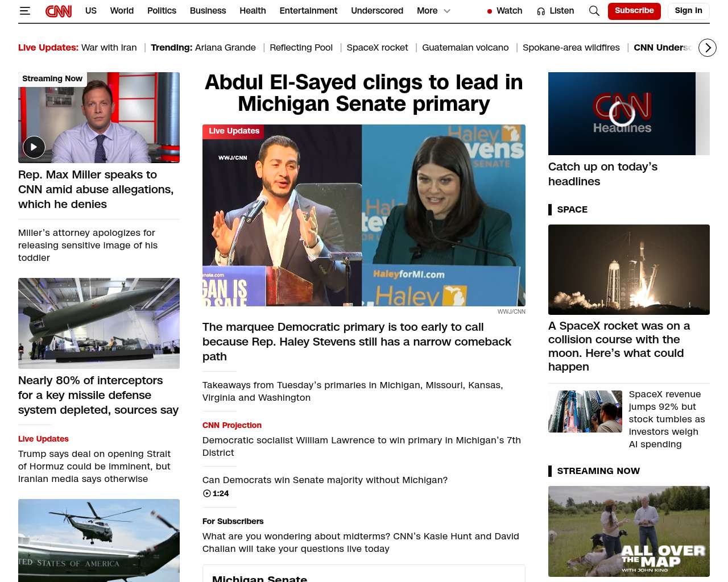
Task: Open William Lawrence 7th District projection
Action: point(362,446)
